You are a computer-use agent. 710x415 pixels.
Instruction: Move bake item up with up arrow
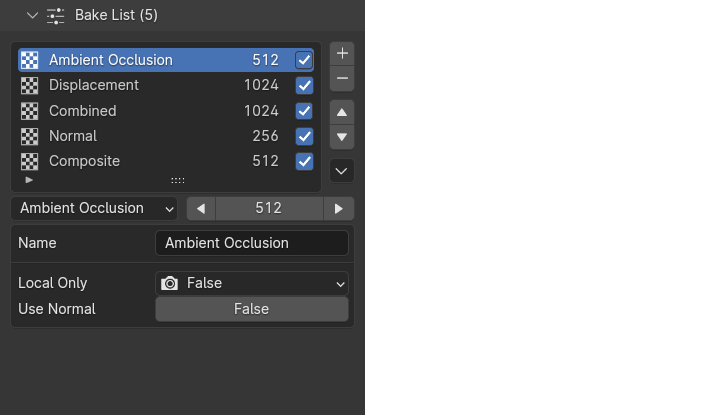click(342, 112)
